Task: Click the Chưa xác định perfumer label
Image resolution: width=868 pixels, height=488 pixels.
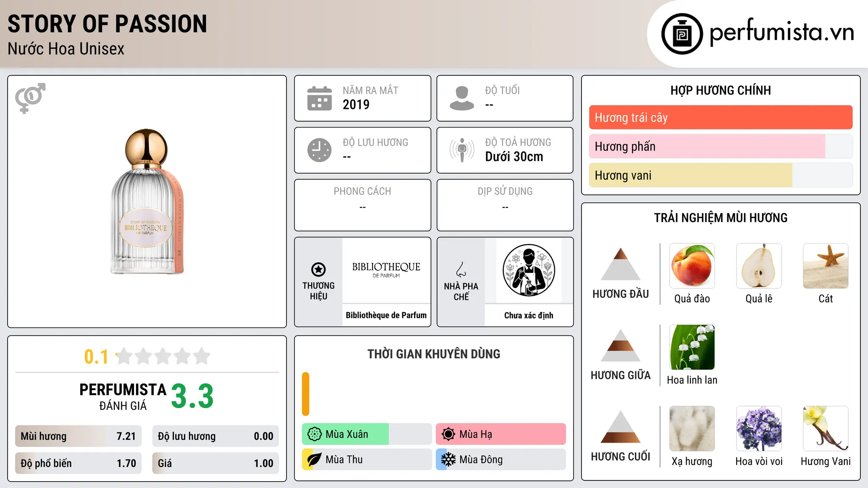Action: click(x=529, y=315)
